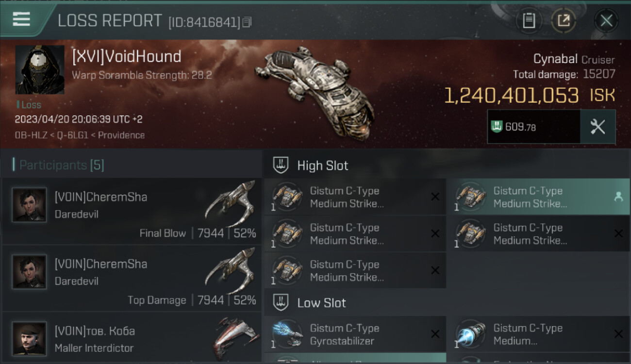
Task: Share the loss report externally
Action: click(x=564, y=20)
